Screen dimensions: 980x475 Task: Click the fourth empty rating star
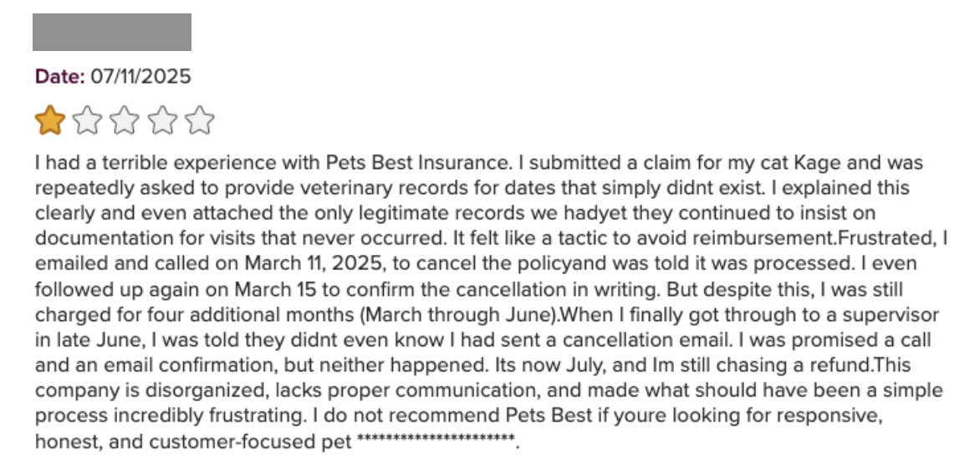(x=162, y=121)
